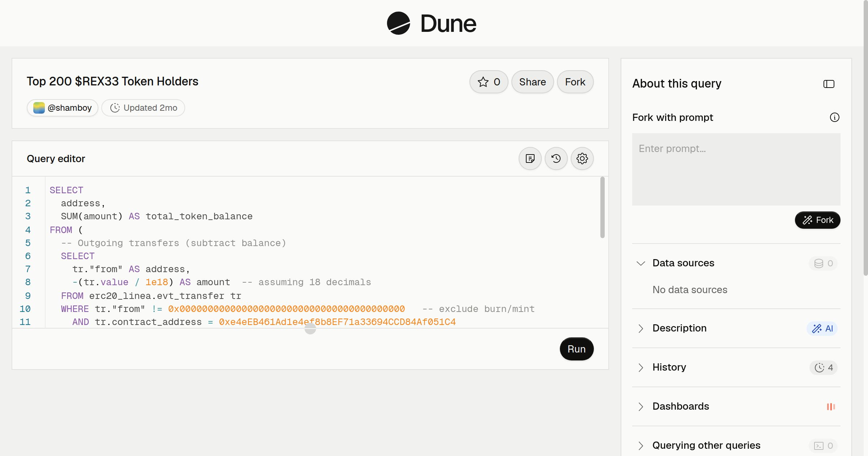Click the data sources count badge
The image size is (868, 456).
coord(824,263)
